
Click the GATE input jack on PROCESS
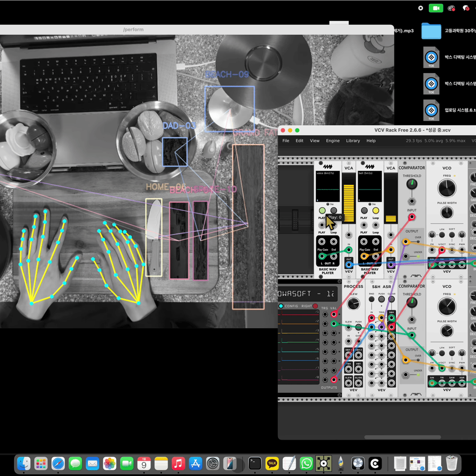click(359, 341)
